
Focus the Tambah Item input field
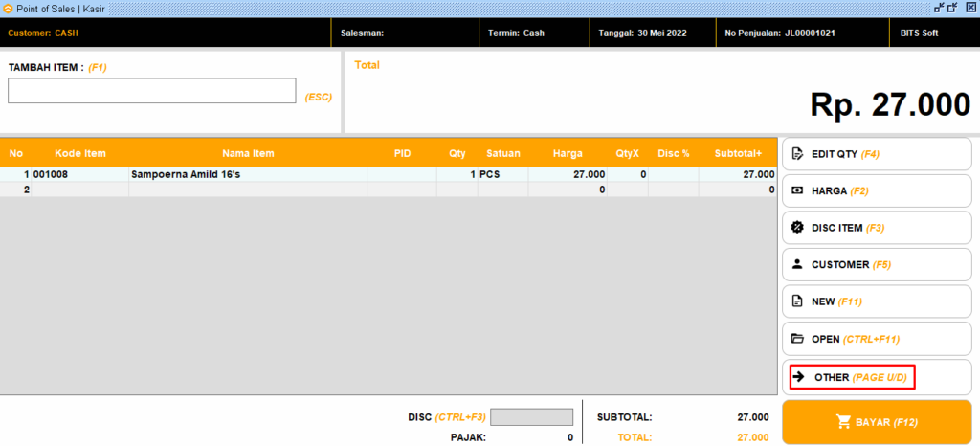click(152, 91)
